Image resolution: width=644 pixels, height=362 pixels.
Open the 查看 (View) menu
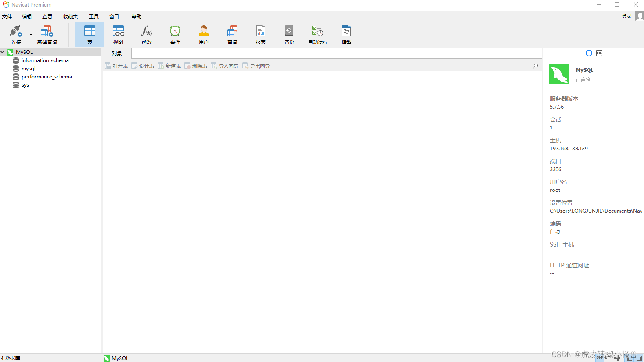click(47, 17)
